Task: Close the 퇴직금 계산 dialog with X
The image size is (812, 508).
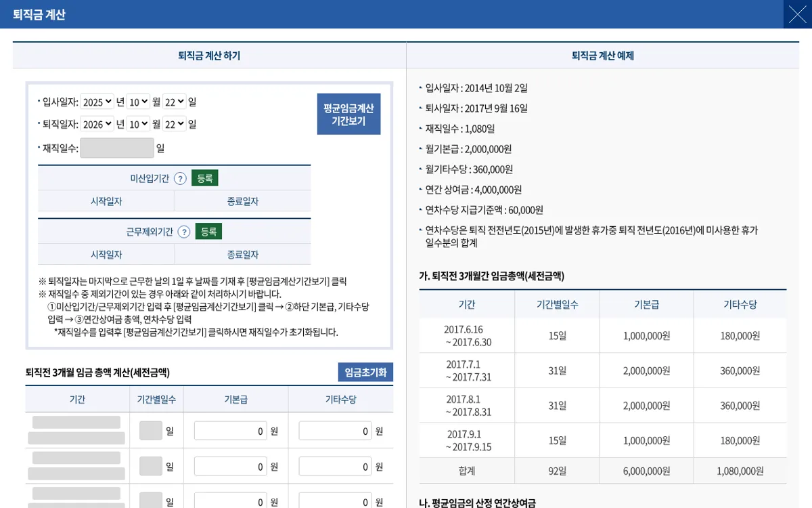Action: [798, 14]
